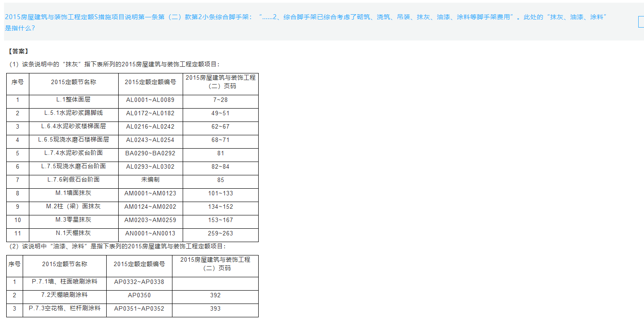Click the page range “101~133”
The width and height of the screenshot is (644, 328).
[220, 193]
